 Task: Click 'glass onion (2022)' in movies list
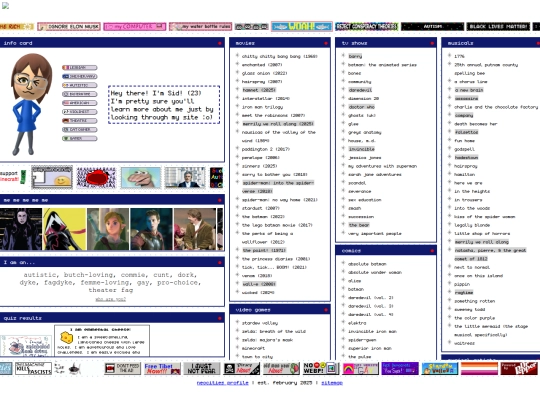tap(264, 73)
